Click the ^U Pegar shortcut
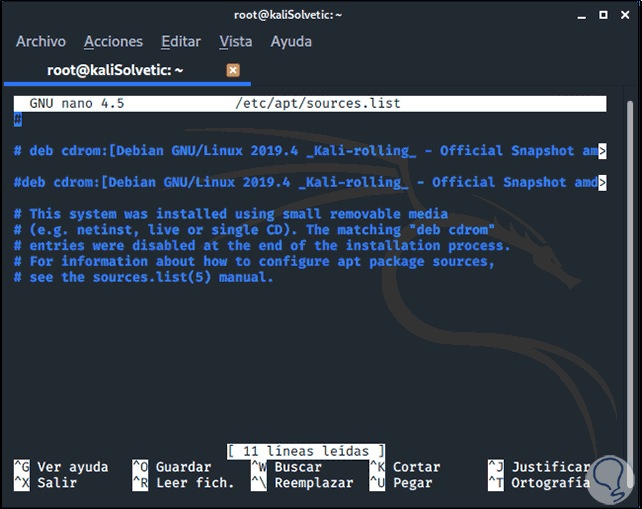642x509 pixels. [x=400, y=483]
